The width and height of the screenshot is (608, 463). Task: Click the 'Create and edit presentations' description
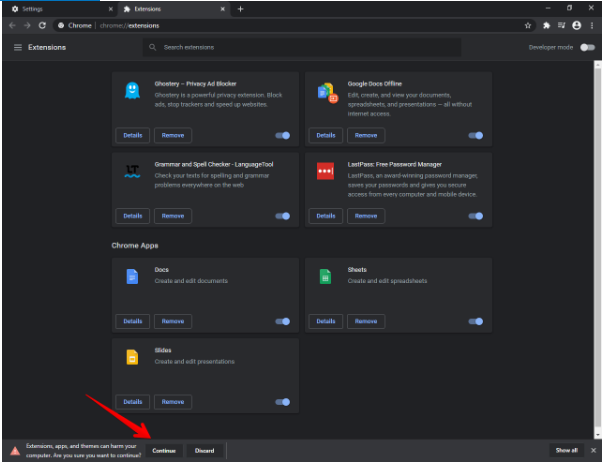195,362
